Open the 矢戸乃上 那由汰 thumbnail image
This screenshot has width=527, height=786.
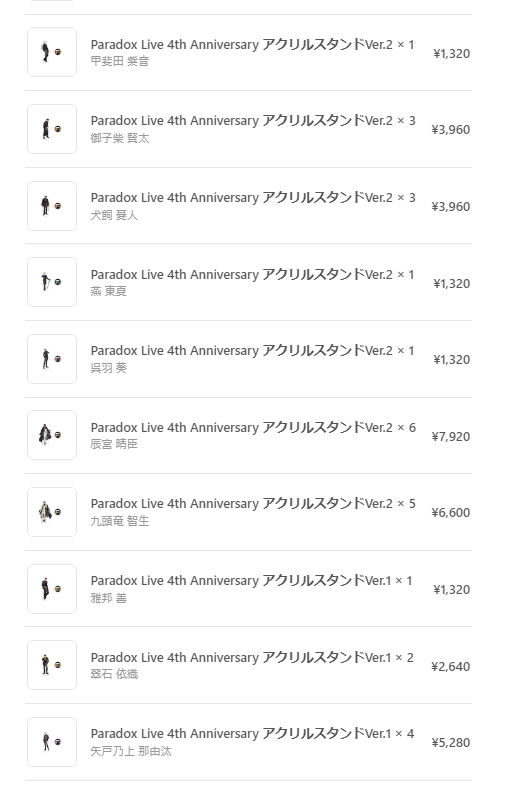click(x=52, y=742)
